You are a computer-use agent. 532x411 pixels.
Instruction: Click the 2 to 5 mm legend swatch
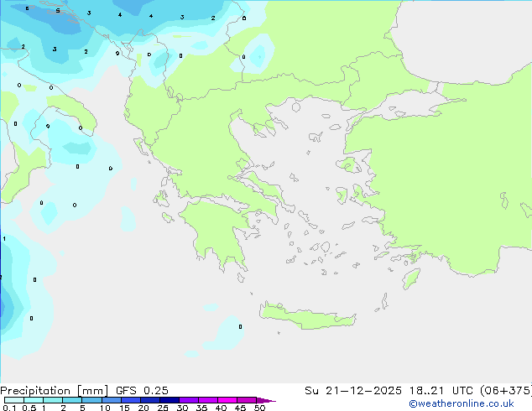72,400
